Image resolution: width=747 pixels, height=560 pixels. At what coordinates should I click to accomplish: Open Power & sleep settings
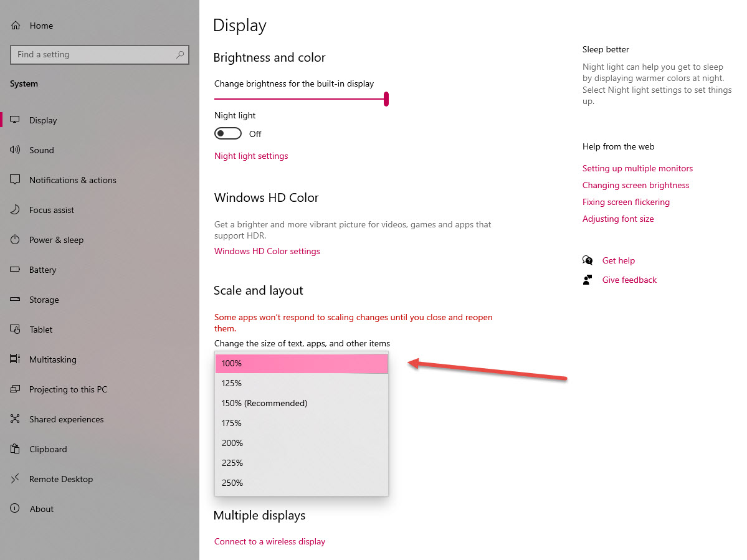(x=100, y=240)
